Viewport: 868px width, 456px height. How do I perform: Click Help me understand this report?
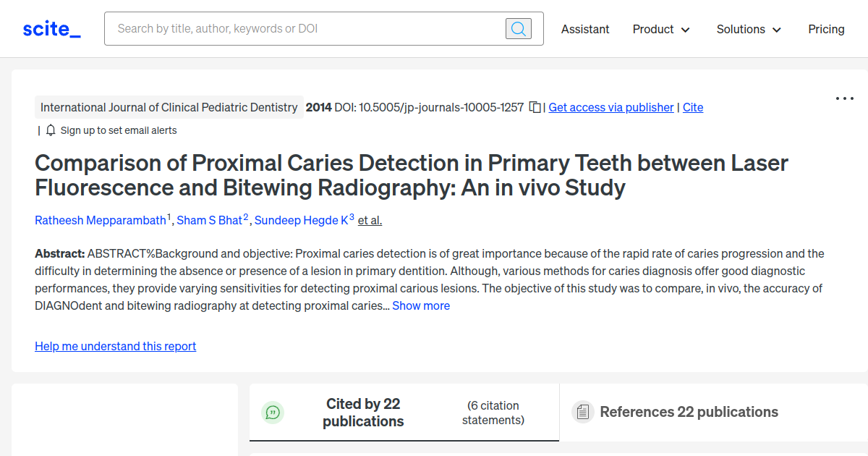click(115, 346)
